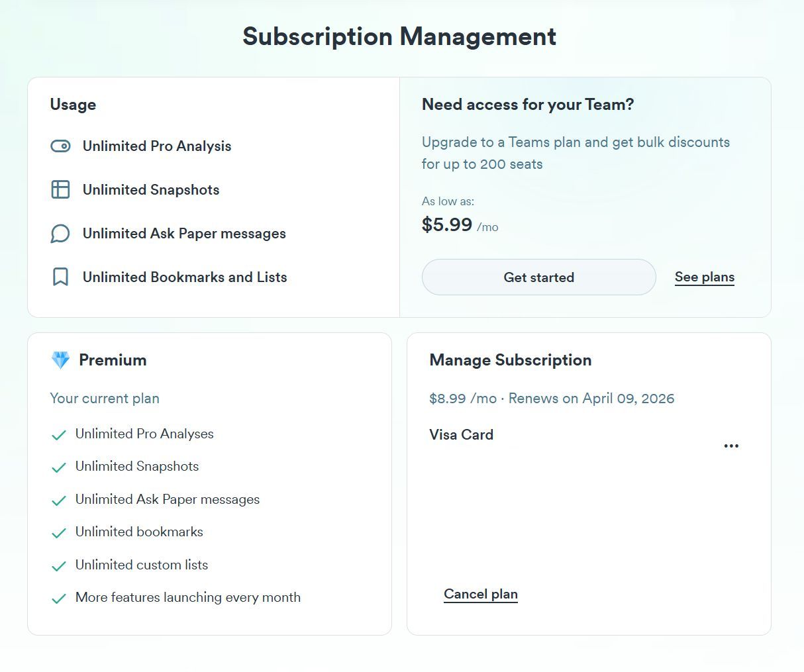This screenshot has width=804, height=672.
Task: Click the Pro Analysis toggle icon
Action: (60, 146)
